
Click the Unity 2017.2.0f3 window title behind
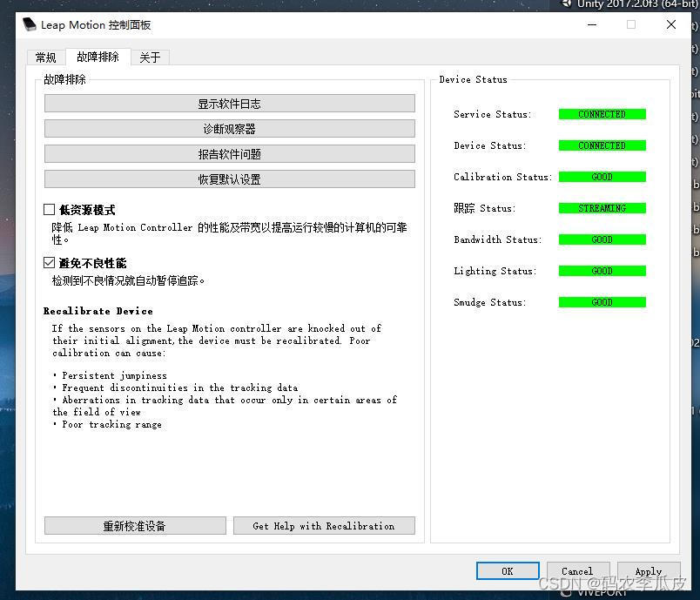click(637, 4)
